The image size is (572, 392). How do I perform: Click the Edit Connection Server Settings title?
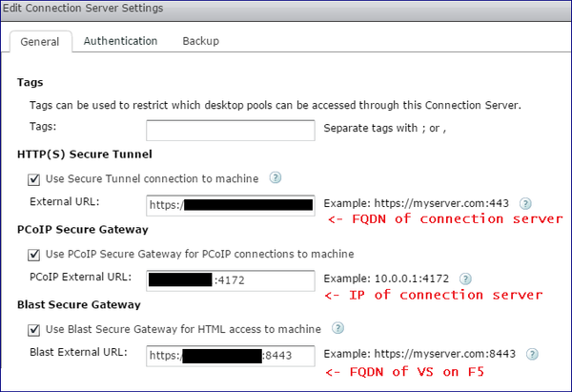click(x=83, y=8)
